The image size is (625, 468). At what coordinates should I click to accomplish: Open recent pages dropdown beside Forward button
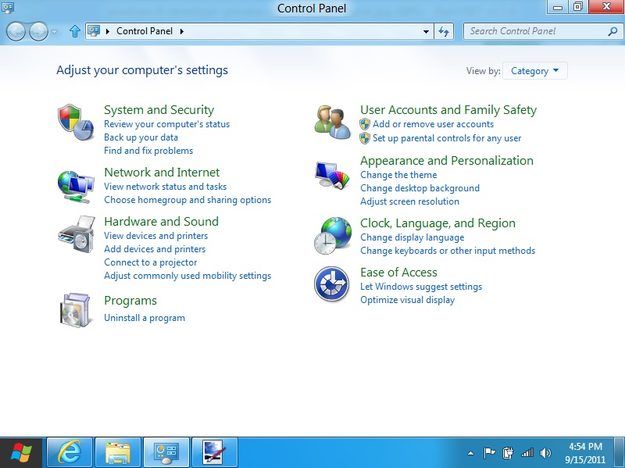tap(55, 31)
